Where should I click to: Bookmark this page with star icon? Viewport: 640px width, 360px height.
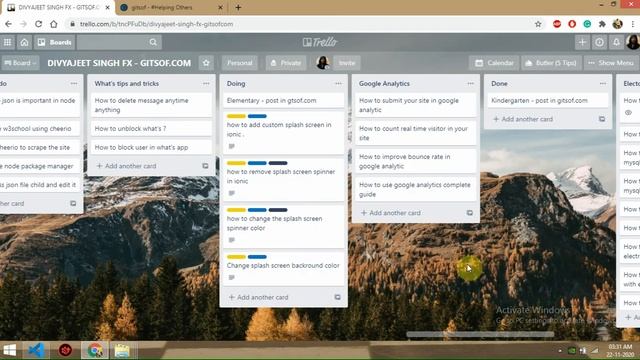click(x=538, y=24)
